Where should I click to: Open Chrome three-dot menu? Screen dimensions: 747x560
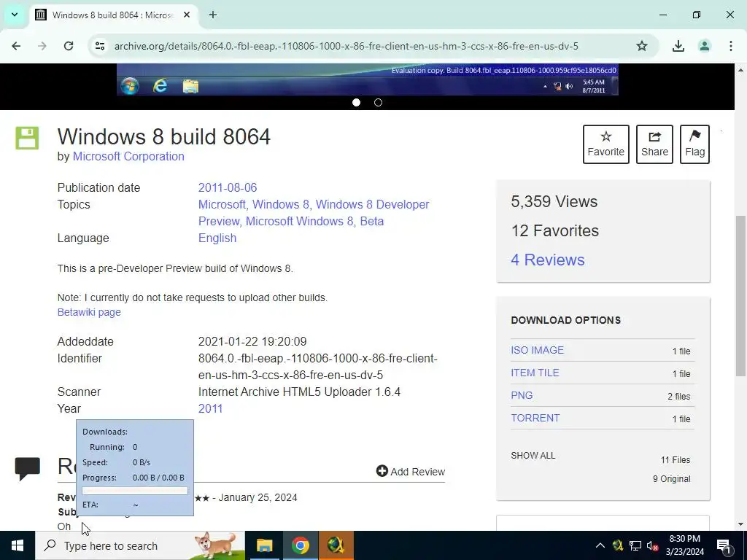tap(731, 46)
